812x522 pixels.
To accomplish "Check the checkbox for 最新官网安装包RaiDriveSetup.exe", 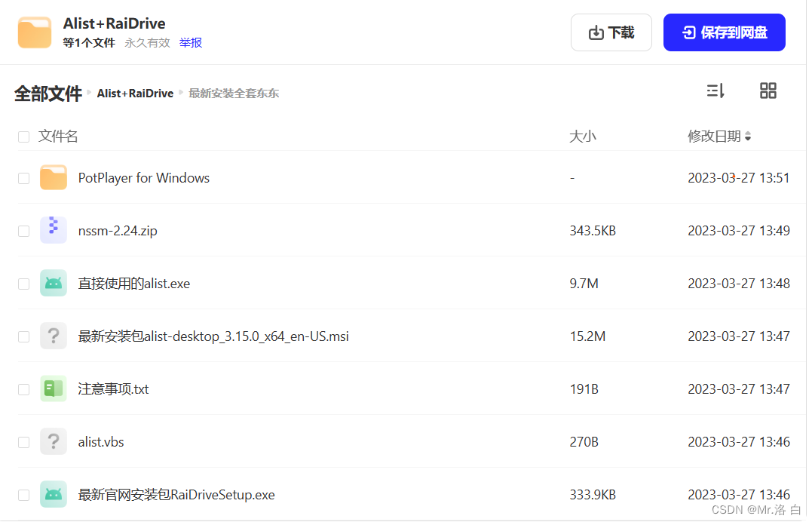I will click(x=23, y=494).
